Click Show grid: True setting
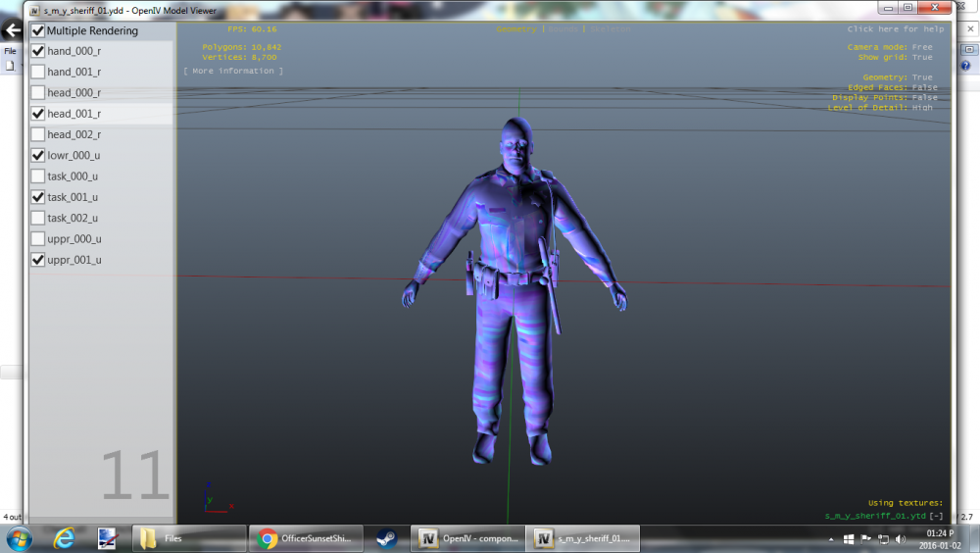 coord(895,58)
